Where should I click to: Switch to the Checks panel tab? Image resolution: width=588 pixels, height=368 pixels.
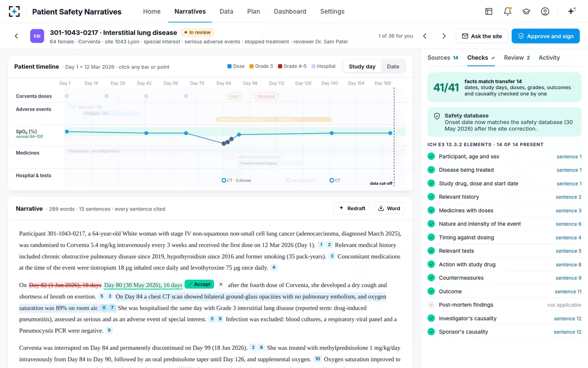click(481, 58)
